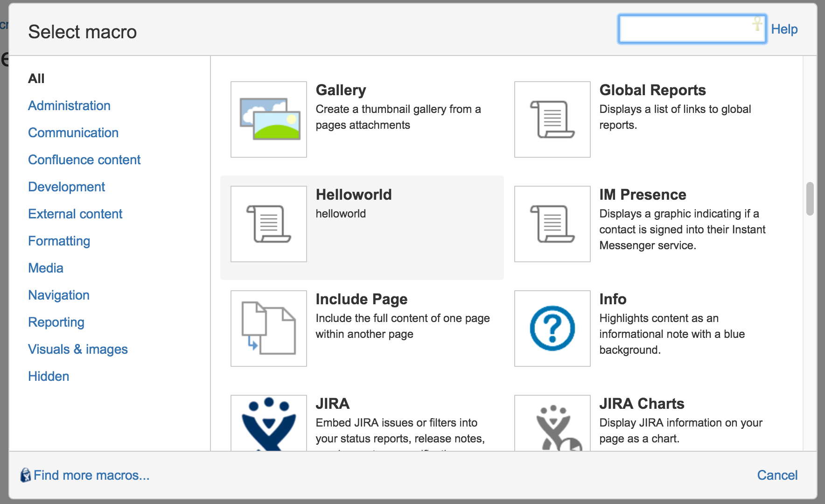Viewport: 825px width, 504px height.
Task: Open Find more macros link
Action: coord(91,475)
